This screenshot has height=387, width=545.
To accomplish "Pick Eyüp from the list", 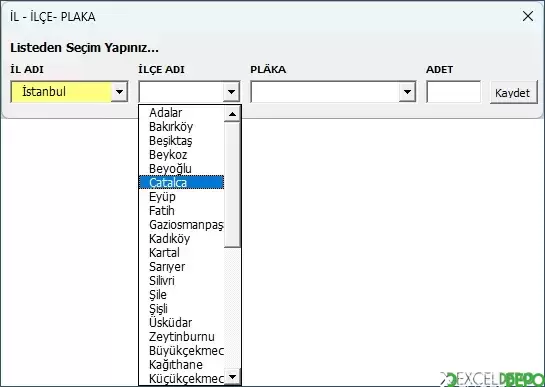I will (x=181, y=197).
